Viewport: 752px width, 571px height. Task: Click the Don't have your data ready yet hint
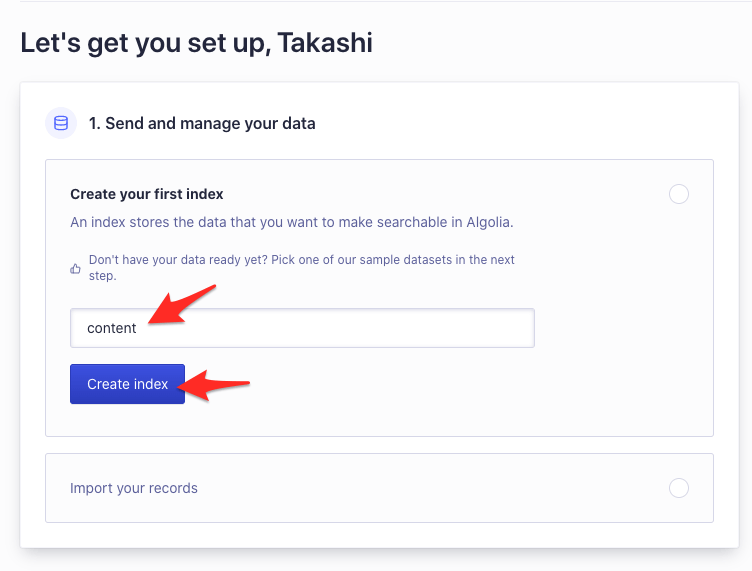302,268
